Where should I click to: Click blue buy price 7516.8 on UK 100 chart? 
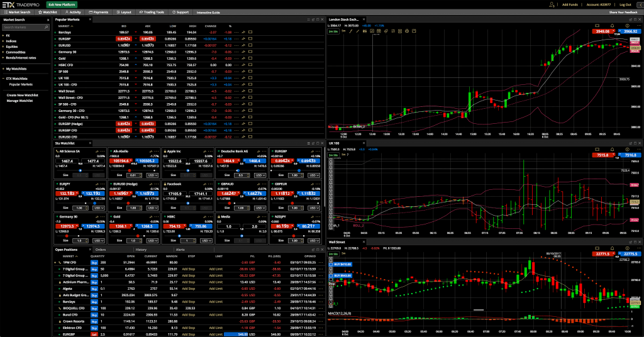coord(630,155)
